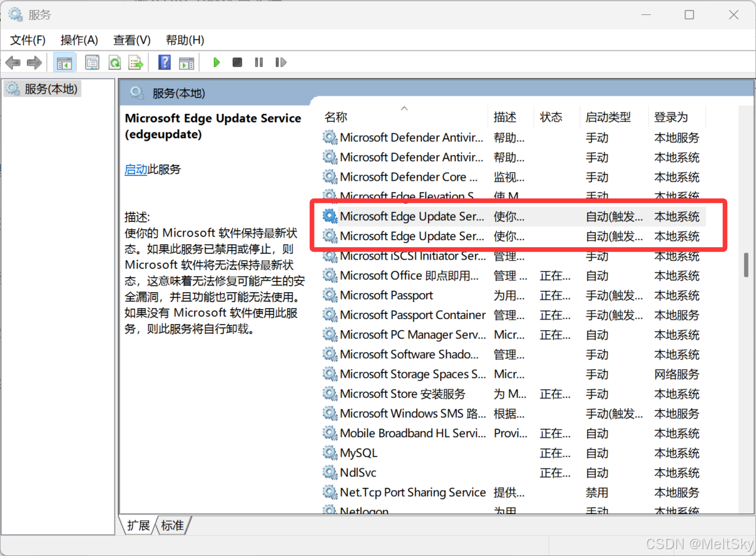
Task: Click the gear icon of MySQL service
Action: tap(330, 453)
